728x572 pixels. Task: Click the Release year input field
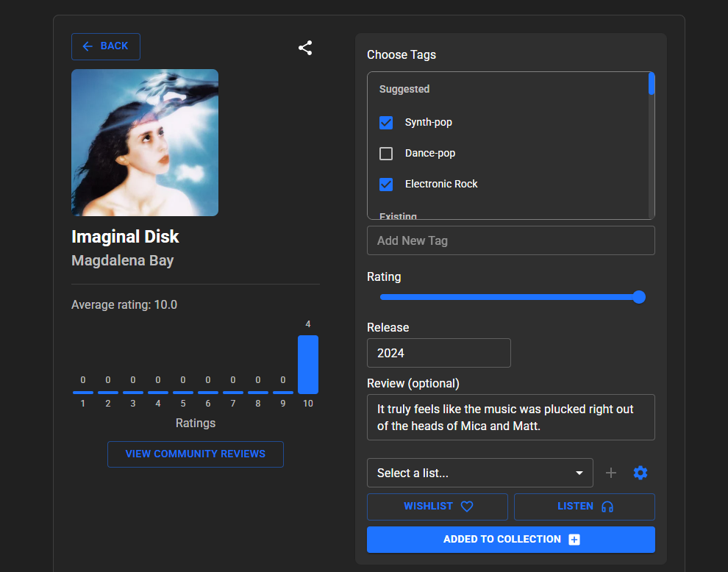438,353
